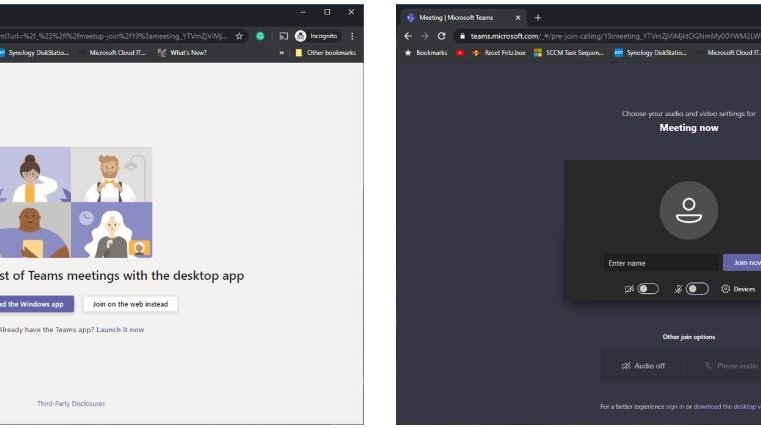The image size is (761, 428).
Task: Click the Enter name field
Action: click(x=661, y=263)
